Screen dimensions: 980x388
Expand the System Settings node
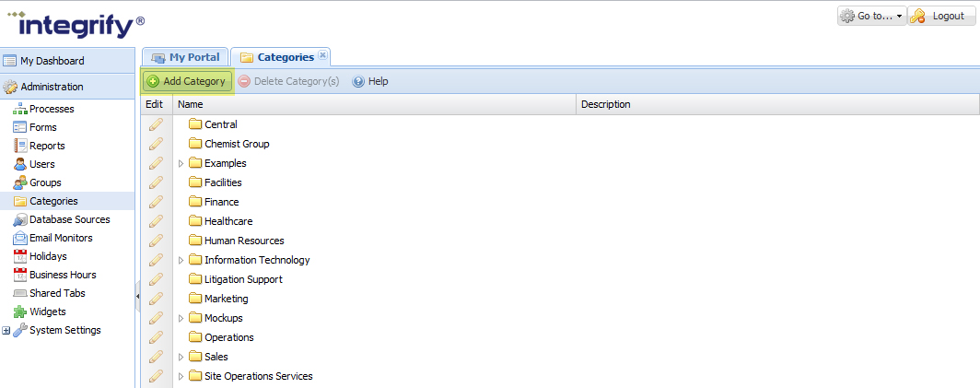tap(6, 331)
